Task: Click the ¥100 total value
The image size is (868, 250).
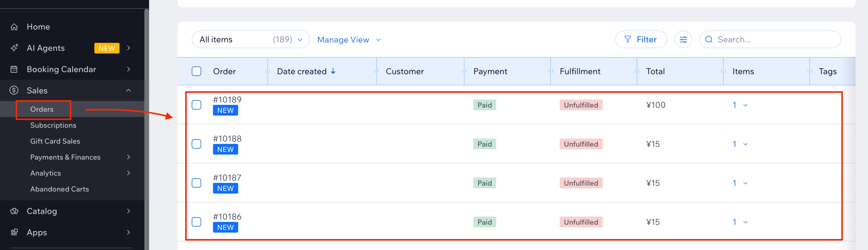Action: pos(656,105)
